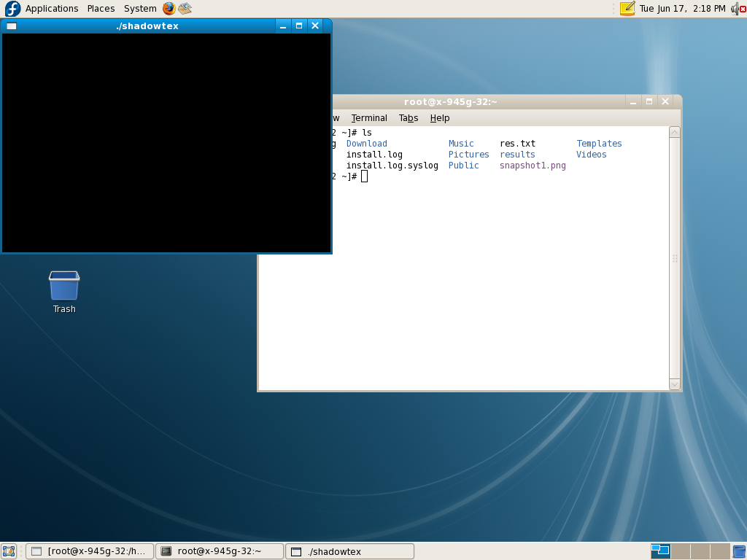Open the Trash on the desktop
This screenshot has height=560, width=747.
click(64, 287)
